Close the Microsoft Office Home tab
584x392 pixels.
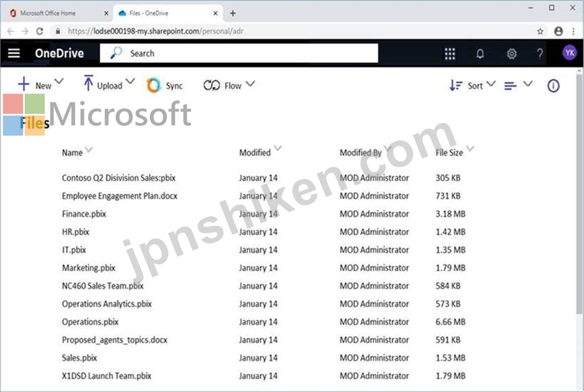point(106,14)
